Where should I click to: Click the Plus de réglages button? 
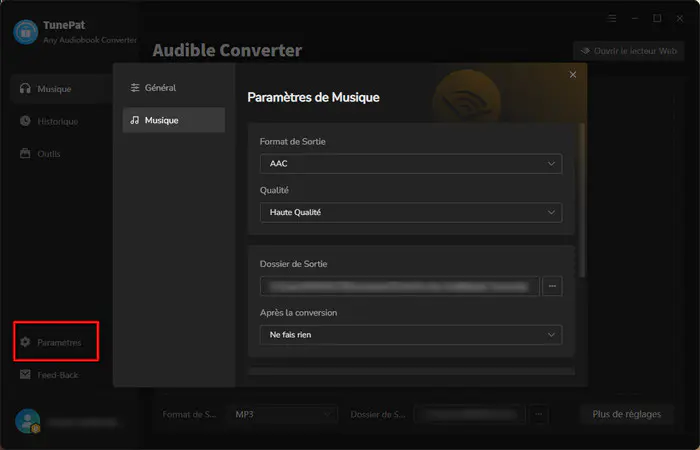(626, 414)
